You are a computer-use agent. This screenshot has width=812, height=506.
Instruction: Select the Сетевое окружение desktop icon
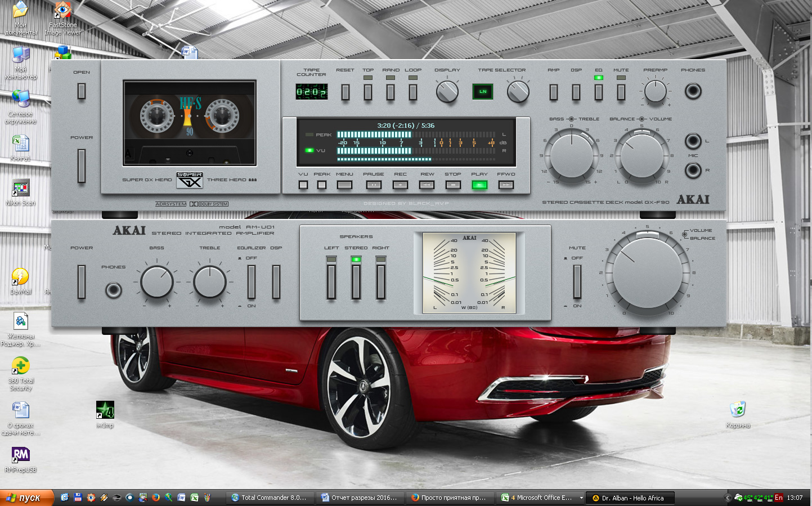click(x=21, y=107)
